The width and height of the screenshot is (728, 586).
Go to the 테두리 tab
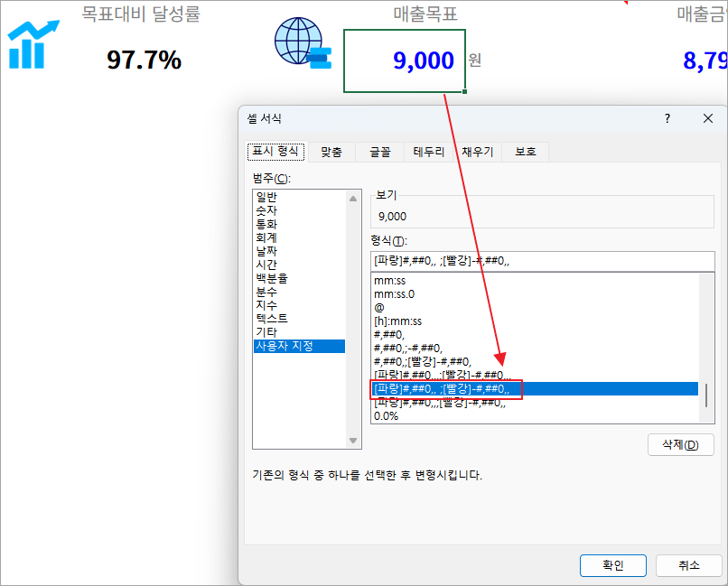pos(429,152)
